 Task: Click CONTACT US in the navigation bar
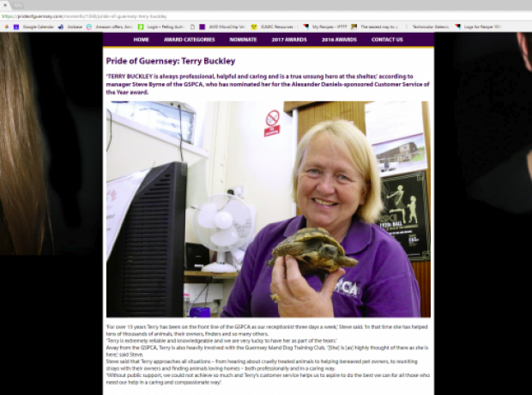(x=387, y=39)
